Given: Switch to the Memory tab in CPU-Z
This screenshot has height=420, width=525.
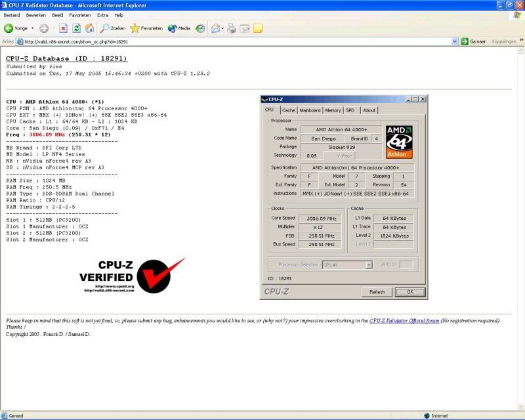Looking at the screenshot, I should pos(333,110).
